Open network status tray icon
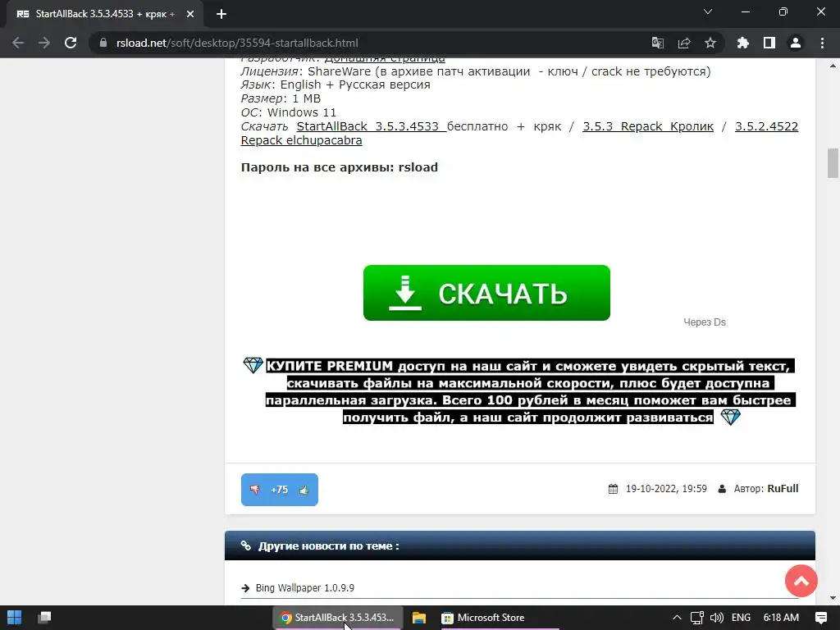 tap(696, 618)
